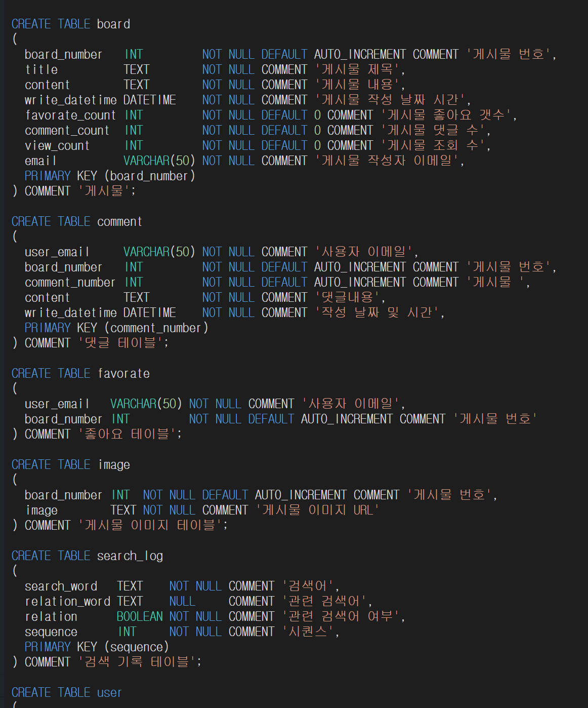The image size is (588, 708).
Task: Click the comment string '게시물 내용'
Action: click(x=357, y=85)
